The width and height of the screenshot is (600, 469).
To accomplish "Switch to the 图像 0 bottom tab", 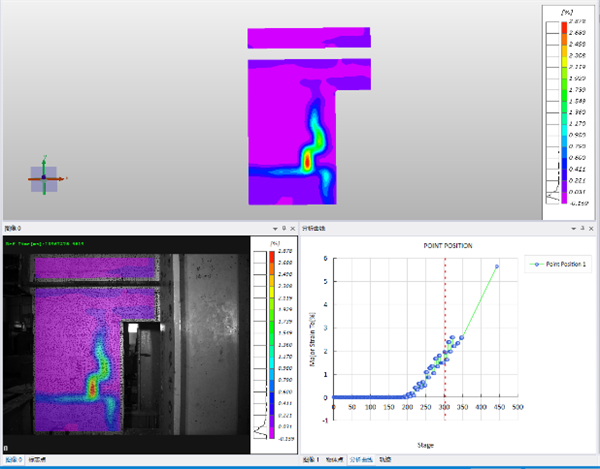I will pyautogui.click(x=13, y=460).
